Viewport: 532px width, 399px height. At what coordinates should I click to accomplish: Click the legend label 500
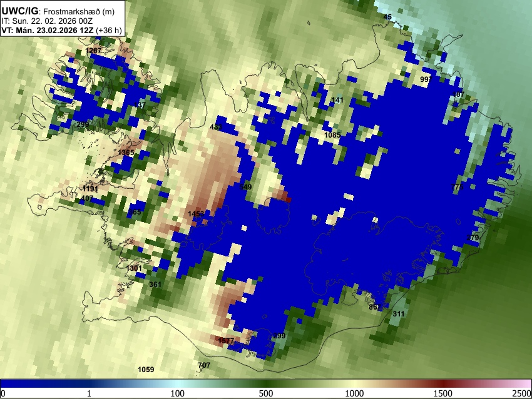click(265, 393)
